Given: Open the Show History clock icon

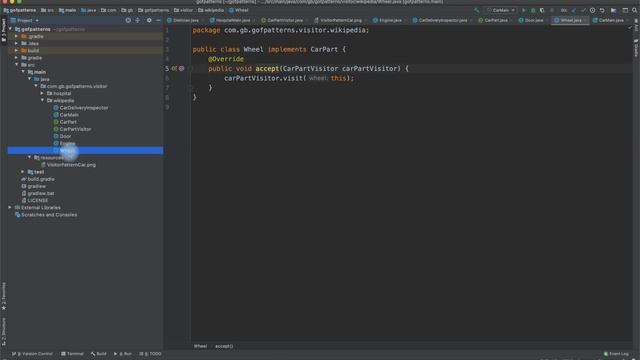Looking at the screenshot, I should 592,10.
